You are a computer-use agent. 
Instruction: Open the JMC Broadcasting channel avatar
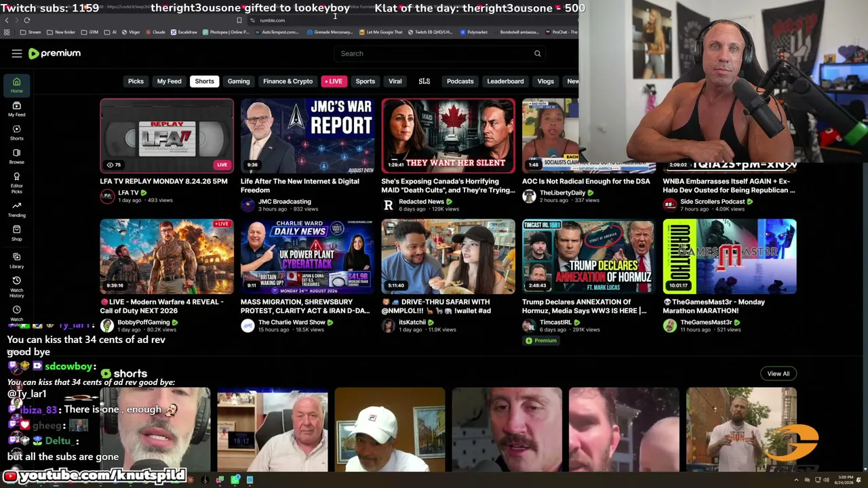[x=248, y=205]
